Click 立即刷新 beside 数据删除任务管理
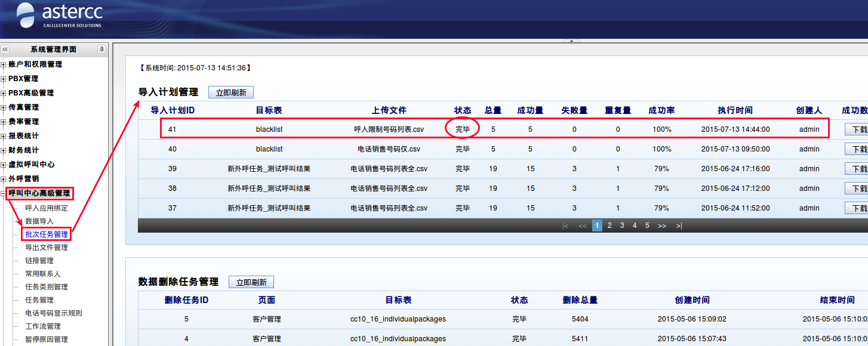This screenshot has width=868, height=346. (251, 282)
